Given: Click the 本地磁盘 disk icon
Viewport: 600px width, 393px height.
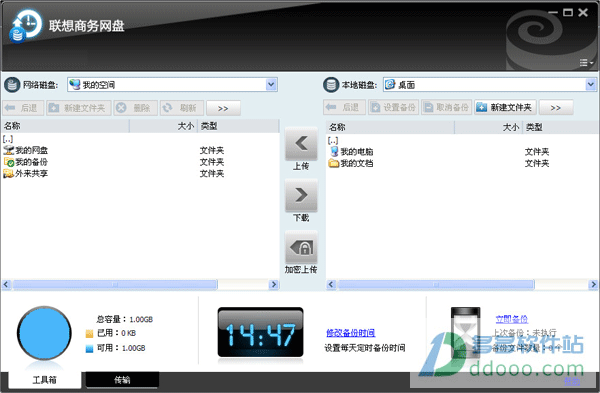Looking at the screenshot, I should pyautogui.click(x=331, y=85).
